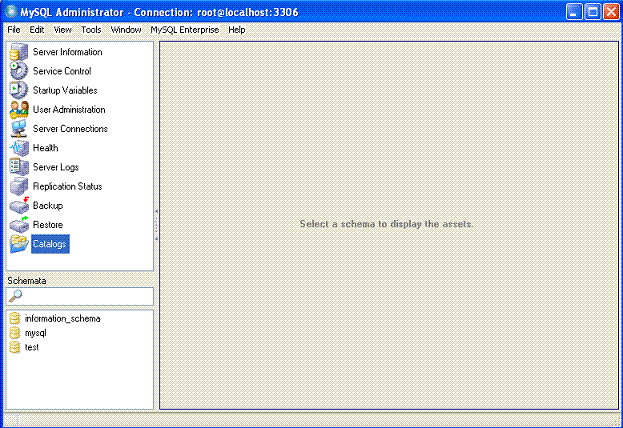
Task: Open the Edit menu
Action: (x=37, y=30)
